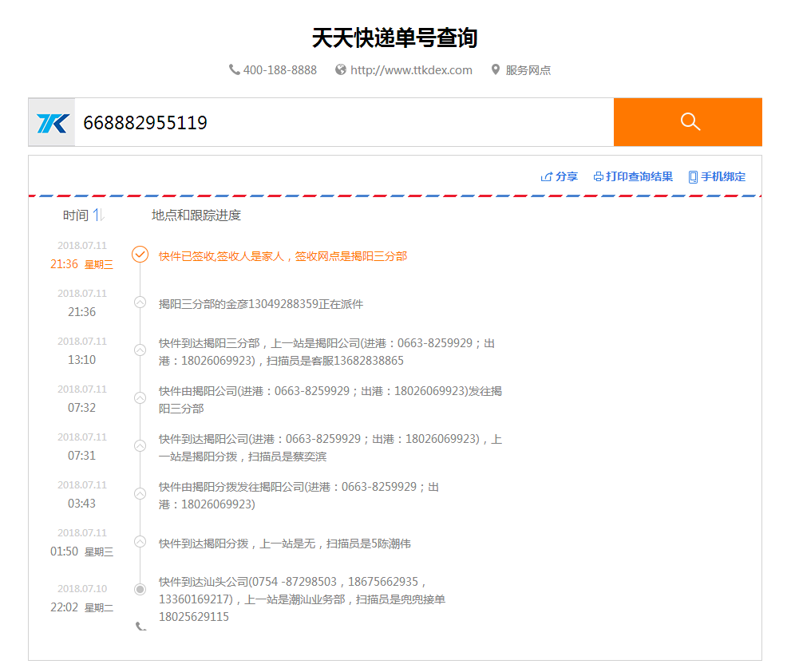
Task: Click the 地点和跟踪进度 column header
Action: coord(196,215)
